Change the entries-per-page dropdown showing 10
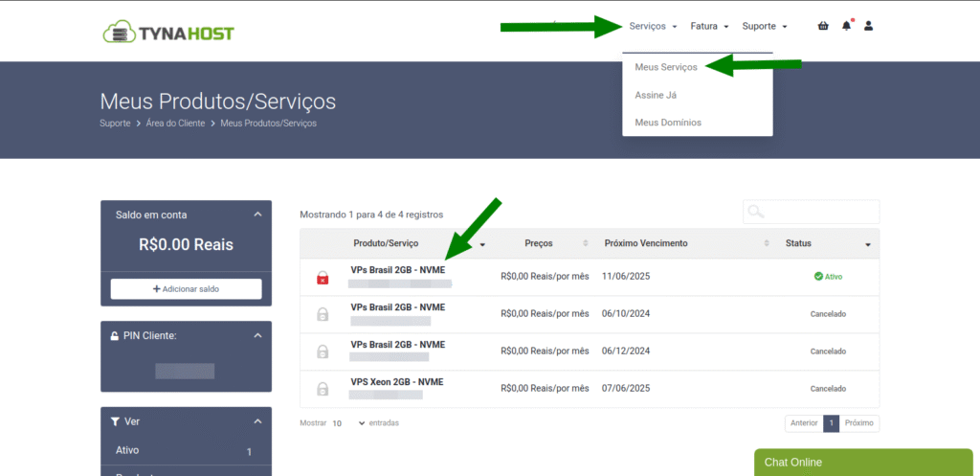 347,423
